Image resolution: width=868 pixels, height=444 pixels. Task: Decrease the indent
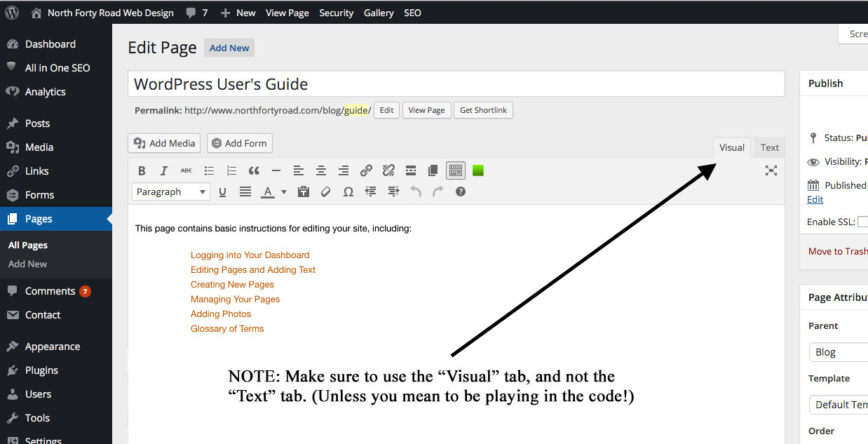click(371, 191)
